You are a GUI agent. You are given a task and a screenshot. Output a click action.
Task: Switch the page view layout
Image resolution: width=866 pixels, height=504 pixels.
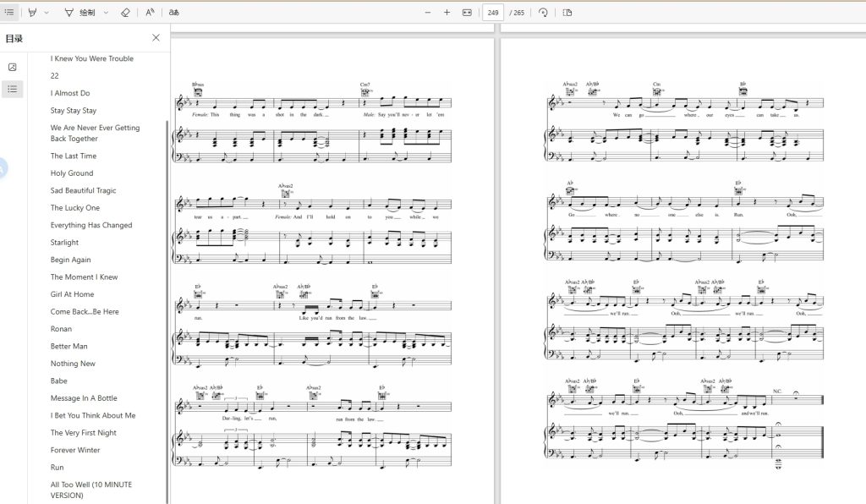(567, 12)
